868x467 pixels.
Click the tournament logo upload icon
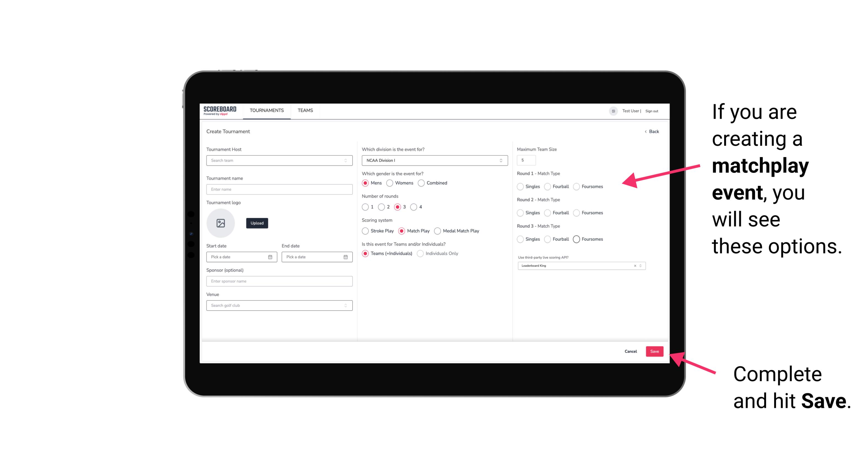pyautogui.click(x=221, y=223)
